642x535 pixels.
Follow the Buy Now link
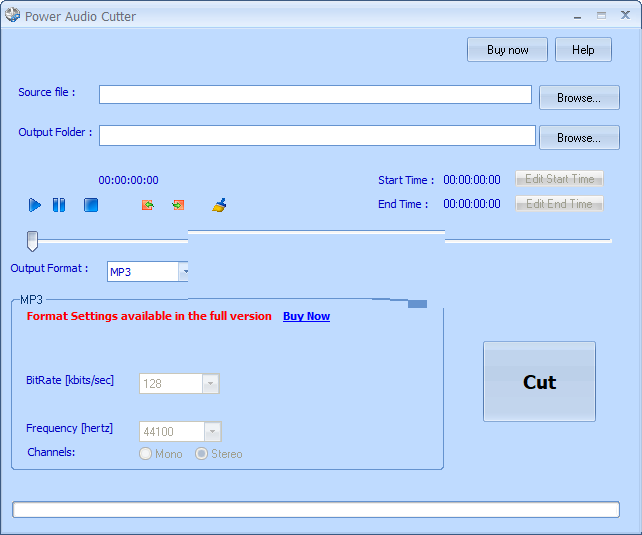[x=306, y=316]
